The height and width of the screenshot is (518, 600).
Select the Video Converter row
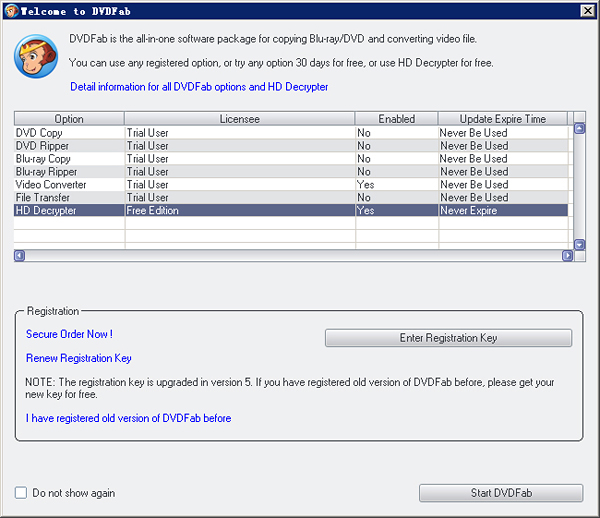click(291, 185)
